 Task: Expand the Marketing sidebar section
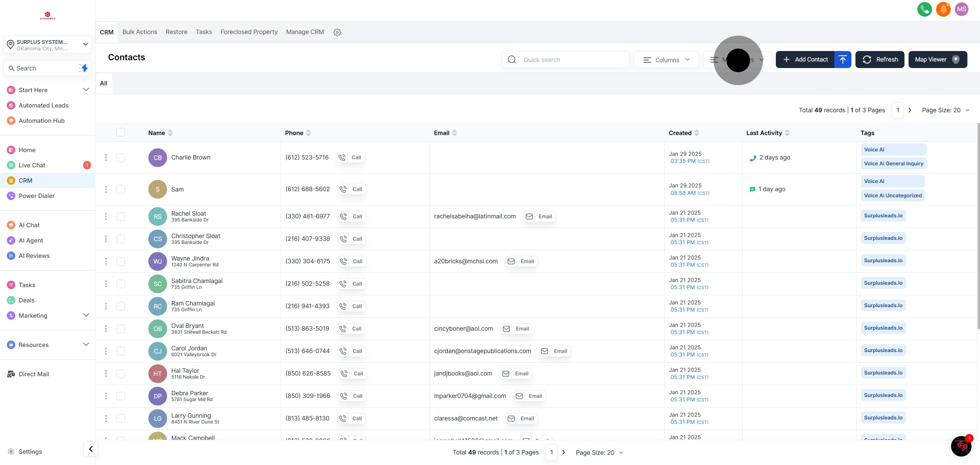[86, 315]
